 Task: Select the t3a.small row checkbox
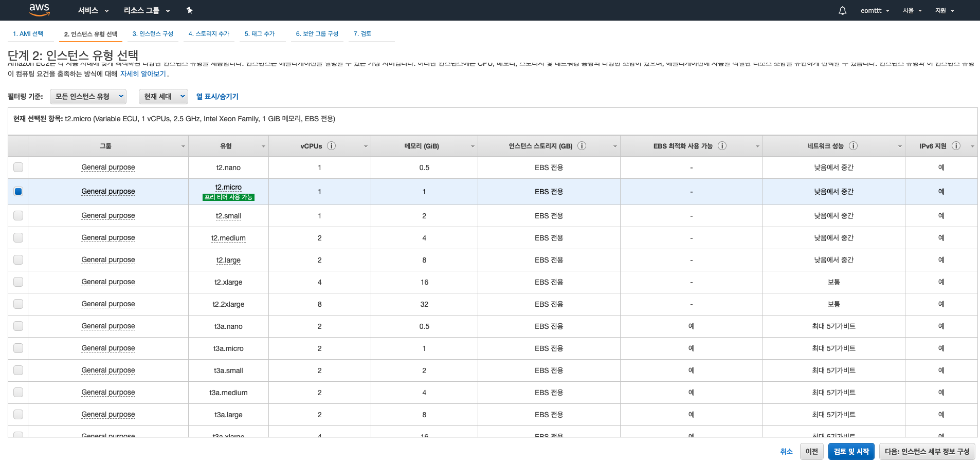[x=19, y=370]
